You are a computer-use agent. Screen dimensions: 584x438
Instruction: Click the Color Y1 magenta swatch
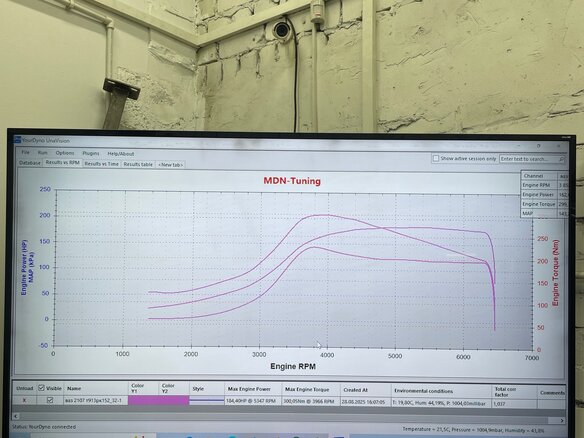point(143,401)
